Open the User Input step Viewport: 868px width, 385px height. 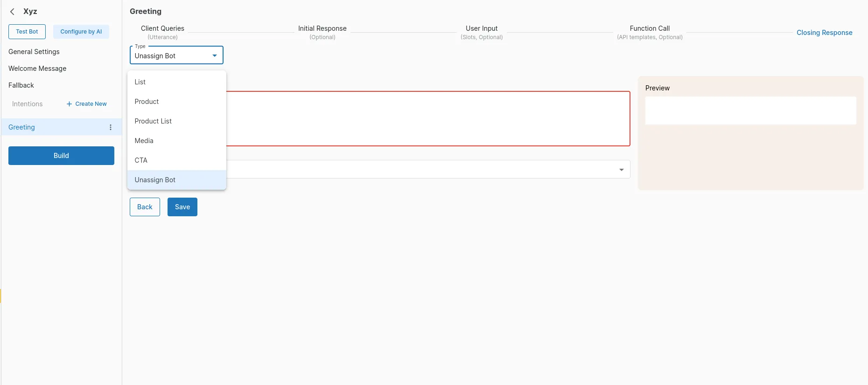pos(482,32)
